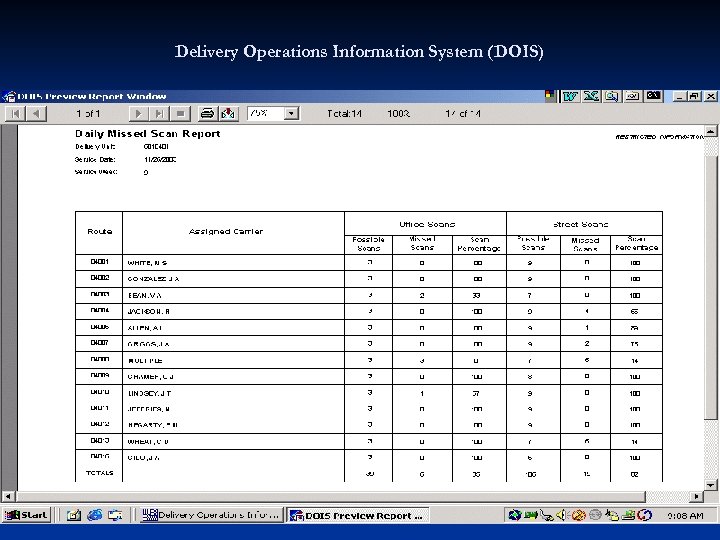Click the Service Date label
The width and height of the screenshot is (720, 540).
(95, 159)
